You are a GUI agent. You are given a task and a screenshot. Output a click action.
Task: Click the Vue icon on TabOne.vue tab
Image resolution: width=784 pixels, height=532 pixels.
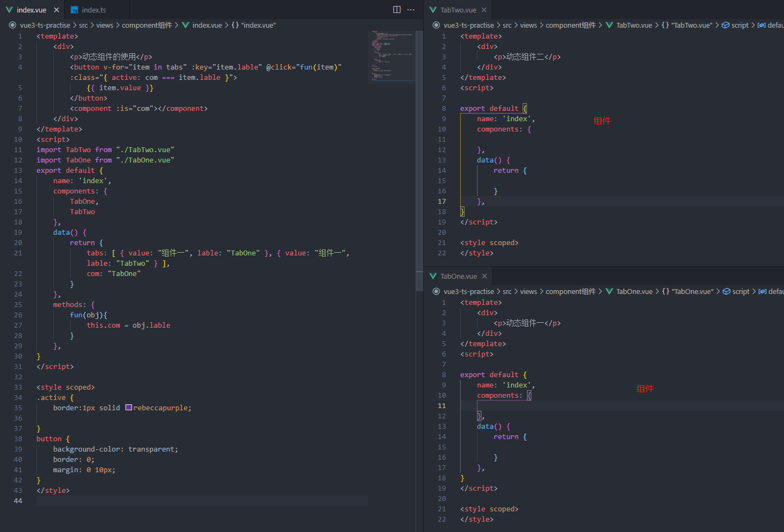(x=433, y=276)
